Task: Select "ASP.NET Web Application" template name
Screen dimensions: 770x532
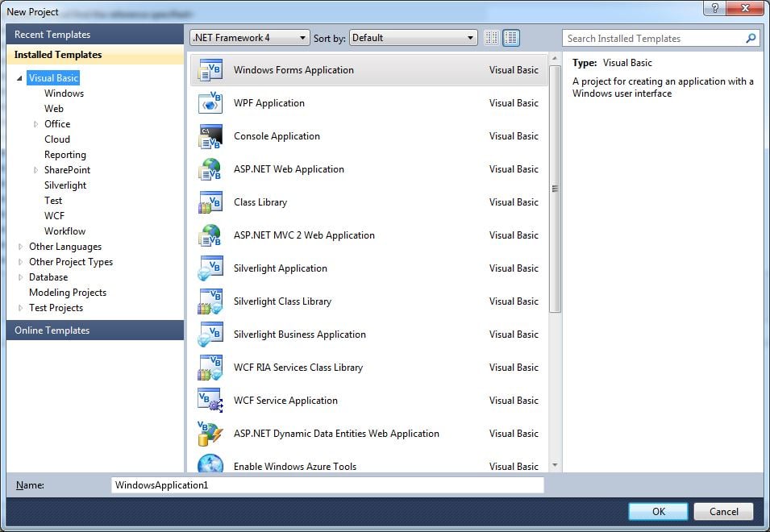Action: tap(289, 168)
